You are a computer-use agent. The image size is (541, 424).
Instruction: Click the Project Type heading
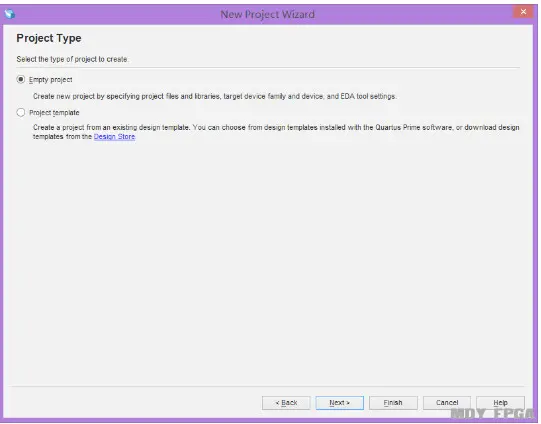(49, 38)
